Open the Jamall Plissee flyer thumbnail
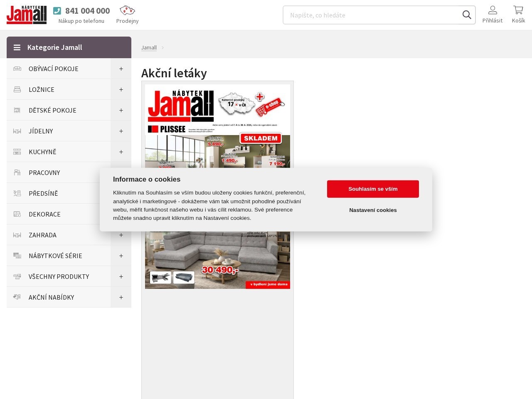 click(x=217, y=187)
